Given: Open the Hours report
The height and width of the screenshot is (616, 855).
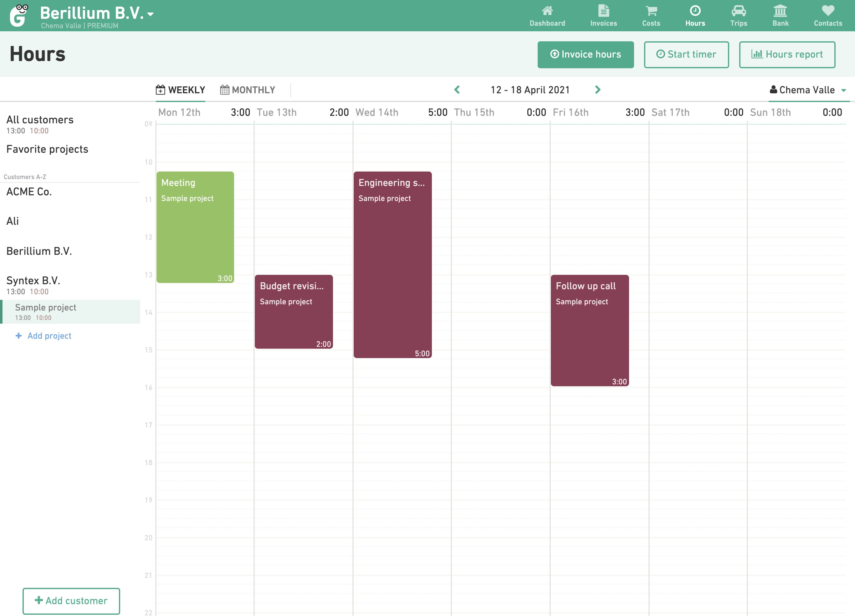Looking at the screenshot, I should [x=787, y=55].
